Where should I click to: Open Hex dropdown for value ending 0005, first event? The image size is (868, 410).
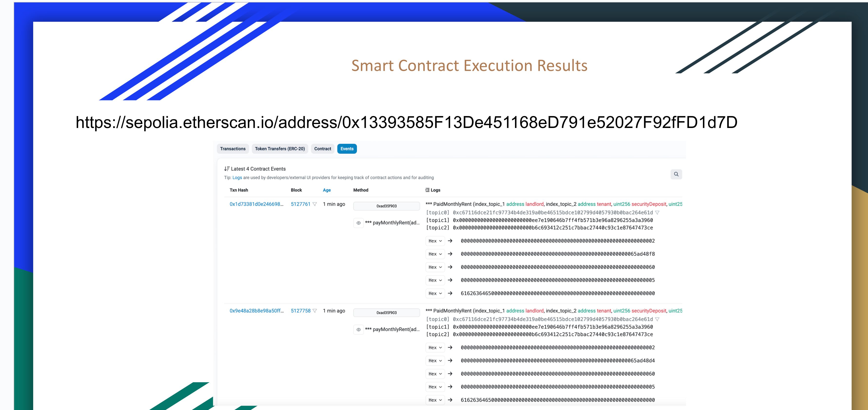(435, 280)
